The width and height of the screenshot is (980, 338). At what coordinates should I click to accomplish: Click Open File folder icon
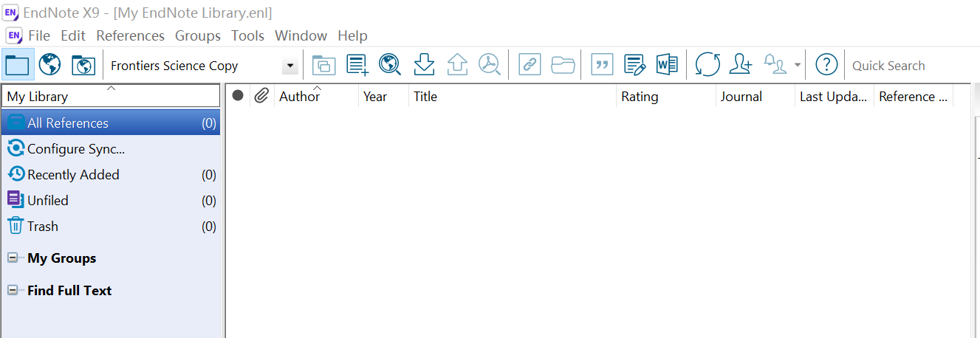pos(563,65)
